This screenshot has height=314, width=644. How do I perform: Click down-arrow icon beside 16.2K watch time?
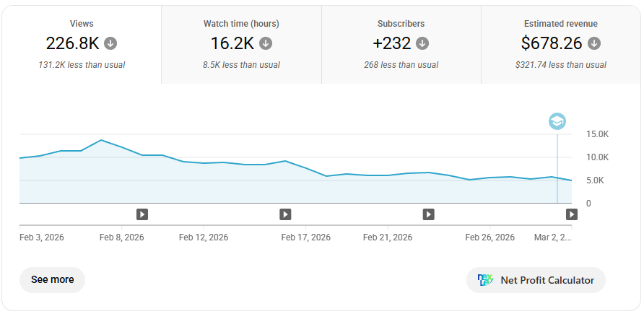(266, 43)
